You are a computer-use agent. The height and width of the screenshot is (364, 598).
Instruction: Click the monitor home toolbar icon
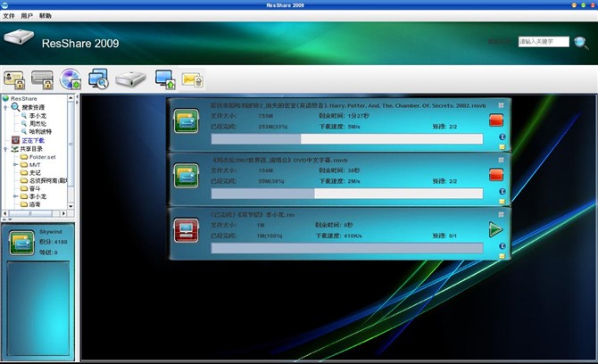(165, 79)
